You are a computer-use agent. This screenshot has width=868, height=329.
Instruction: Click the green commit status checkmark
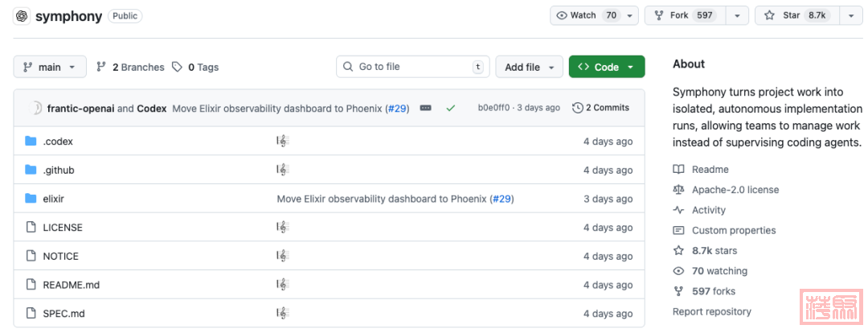[x=450, y=108]
